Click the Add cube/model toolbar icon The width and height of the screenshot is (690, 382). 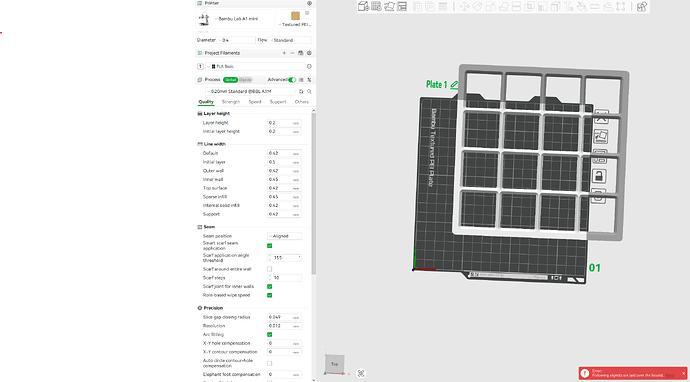coord(363,6)
